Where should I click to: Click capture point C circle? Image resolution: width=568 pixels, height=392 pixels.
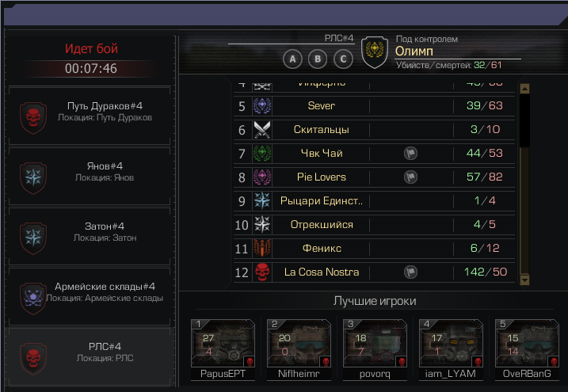343,59
